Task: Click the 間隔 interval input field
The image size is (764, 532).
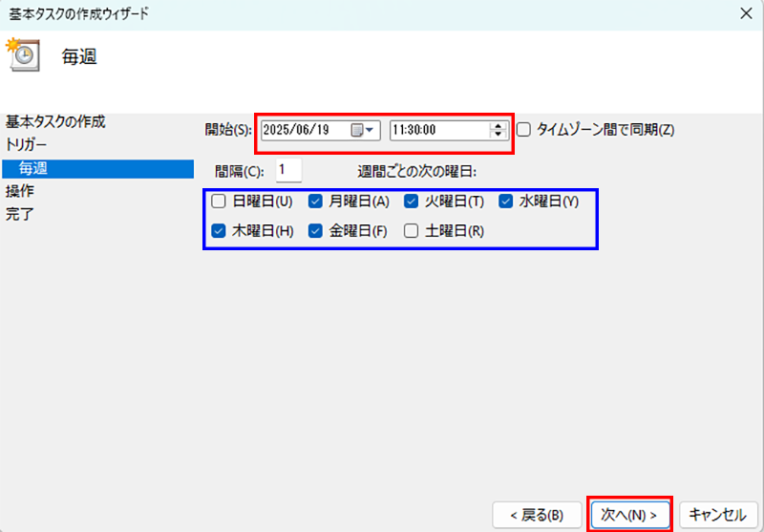Action: tap(288, 171)
